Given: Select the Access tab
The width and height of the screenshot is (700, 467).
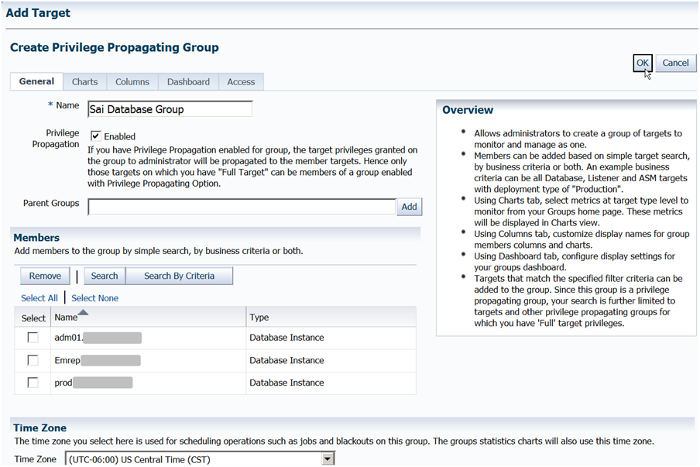Looking at the screenshot, I should click(x=241, y=82).
